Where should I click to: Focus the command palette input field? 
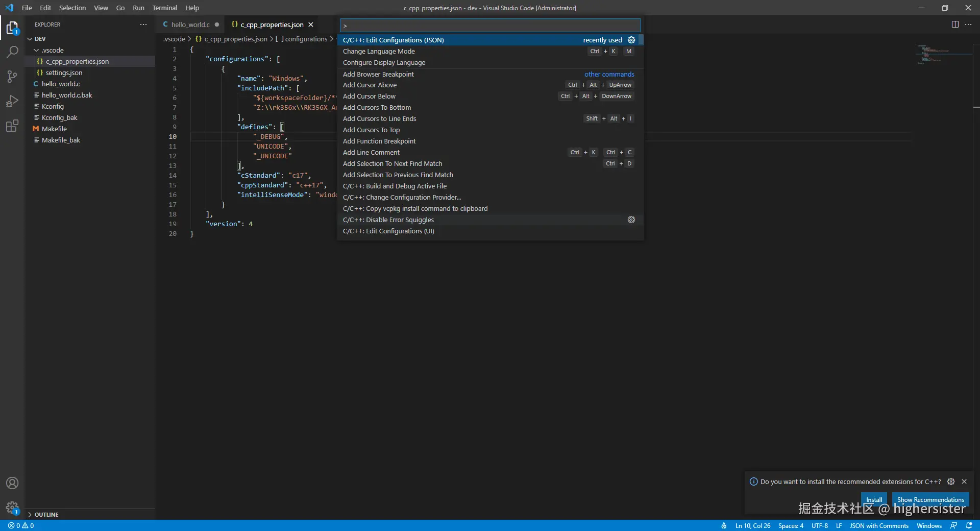[490, 26]
